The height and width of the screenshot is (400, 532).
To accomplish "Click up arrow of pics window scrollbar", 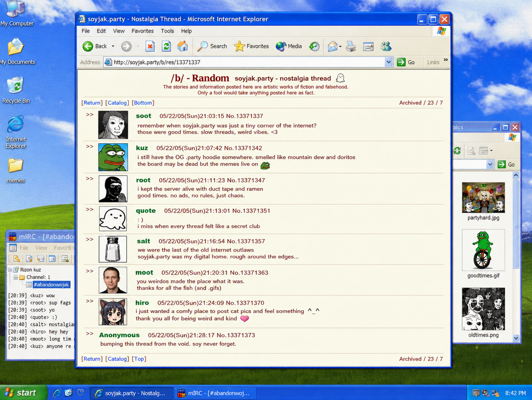I will (516, 175).
